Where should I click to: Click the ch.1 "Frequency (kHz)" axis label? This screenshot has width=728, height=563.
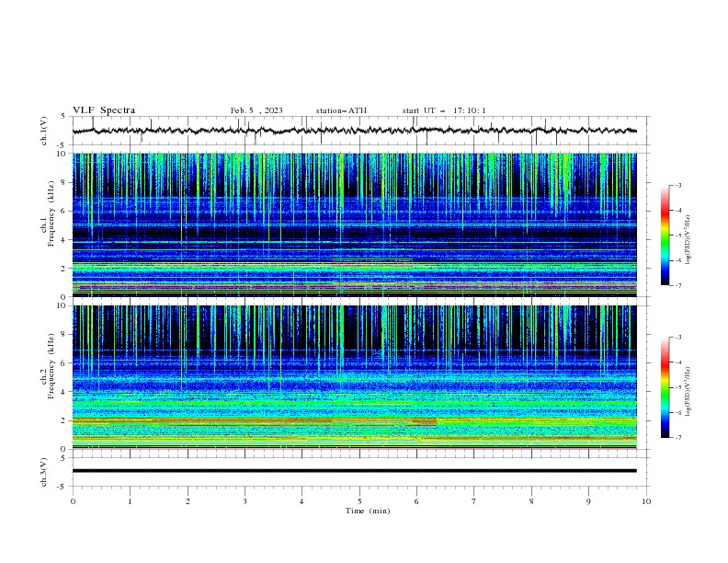pyautogui.click(x=51, y=213)
